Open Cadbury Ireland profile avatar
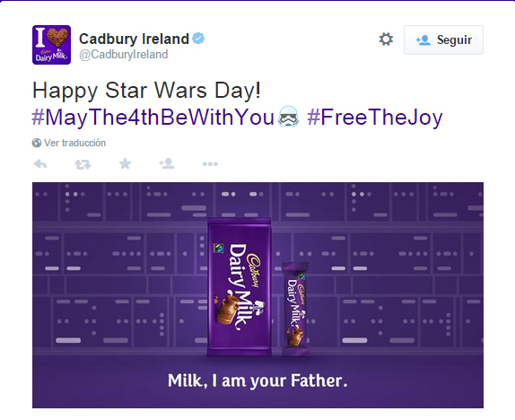This screenshot has width=515, height=420. [51, 45]
